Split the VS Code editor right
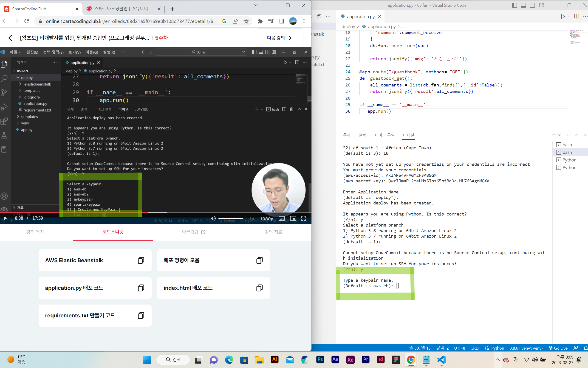Image resolution: width=588 pixels, height=368 pixels. tap(577, 16)
